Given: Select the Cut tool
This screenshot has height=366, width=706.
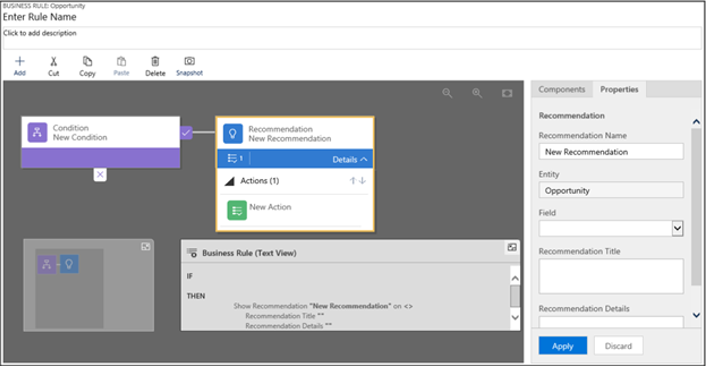Looking at the screenshot, I should tap(54, 66).
